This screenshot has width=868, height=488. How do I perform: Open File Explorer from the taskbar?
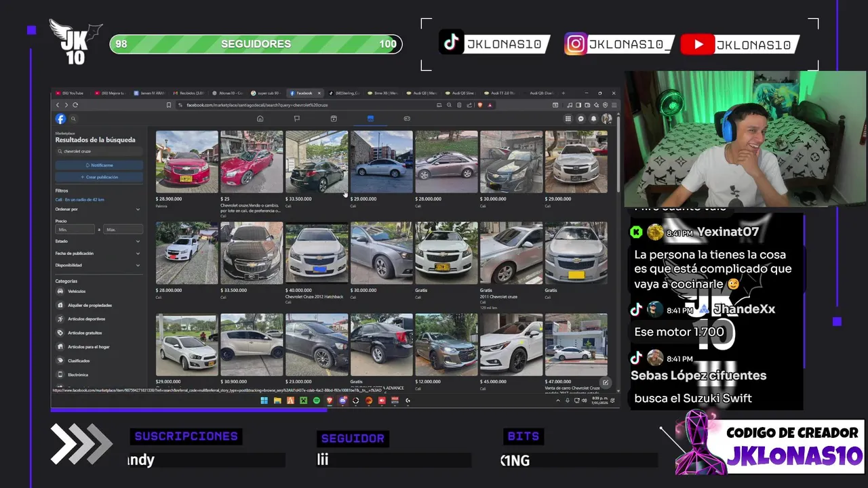pos(277,401)
